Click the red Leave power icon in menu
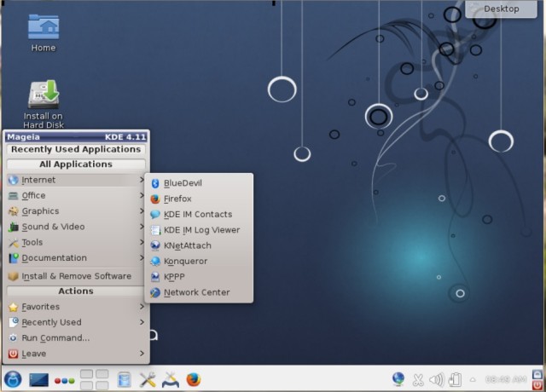Screen dimensions: 546x392 pos(14,354)
